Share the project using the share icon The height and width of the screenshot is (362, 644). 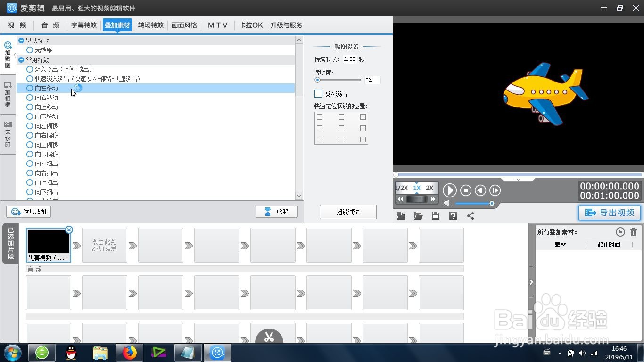click(470, 215)
